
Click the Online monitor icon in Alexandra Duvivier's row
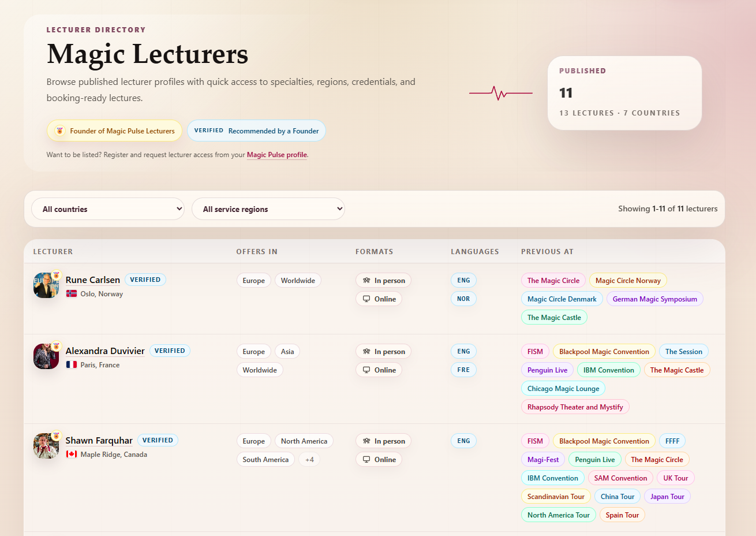tap(366, 370)
